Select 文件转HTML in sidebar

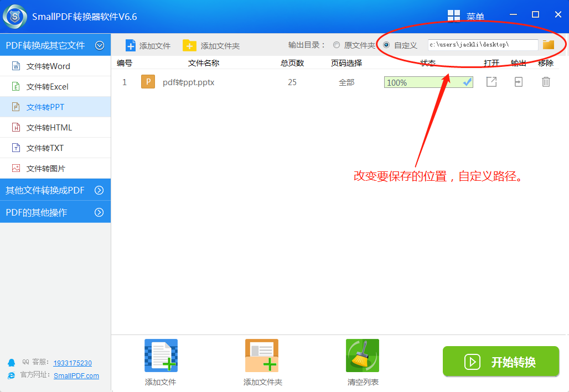click(55, 127)
